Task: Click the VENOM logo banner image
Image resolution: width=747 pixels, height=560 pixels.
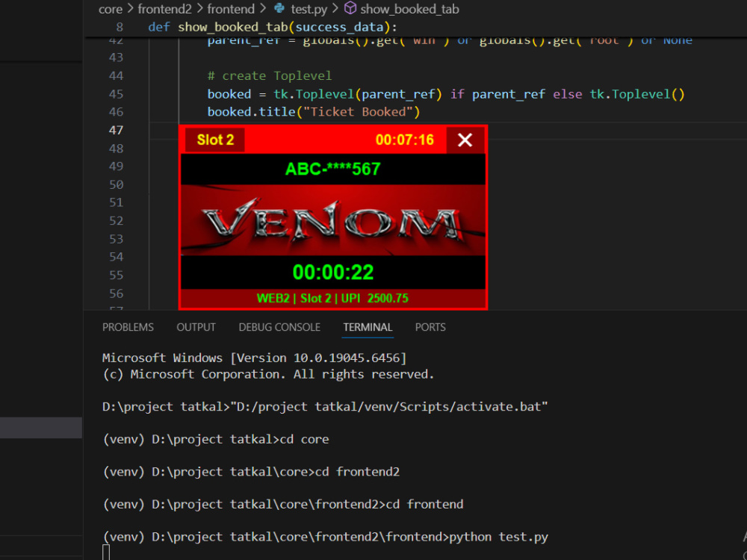Action: [x=333, y=220]
